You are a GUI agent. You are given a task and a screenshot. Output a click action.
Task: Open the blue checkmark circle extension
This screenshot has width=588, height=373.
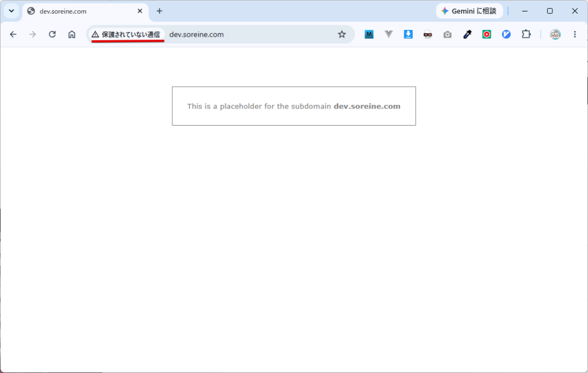pos(506,34)
